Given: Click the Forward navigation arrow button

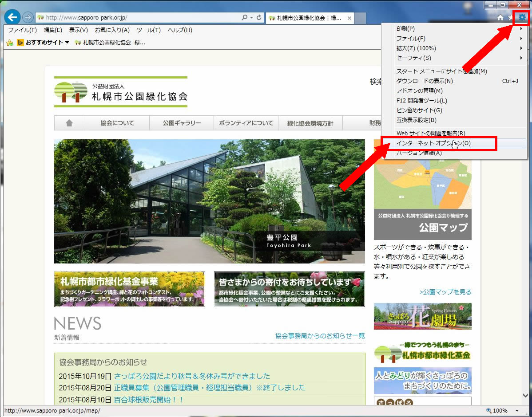Looking at the screenshot, I should pyautogui.click(x=28, y=17).
